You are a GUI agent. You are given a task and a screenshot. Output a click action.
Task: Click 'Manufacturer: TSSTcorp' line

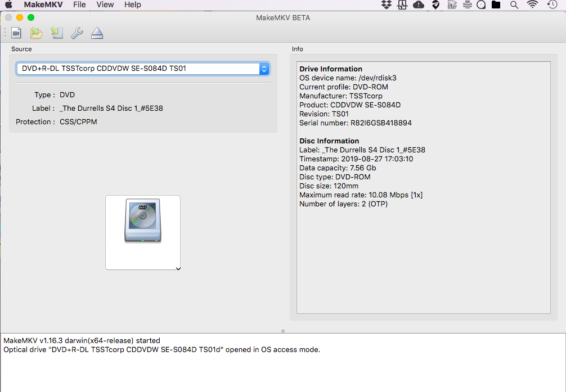click(x=341, y=96)
